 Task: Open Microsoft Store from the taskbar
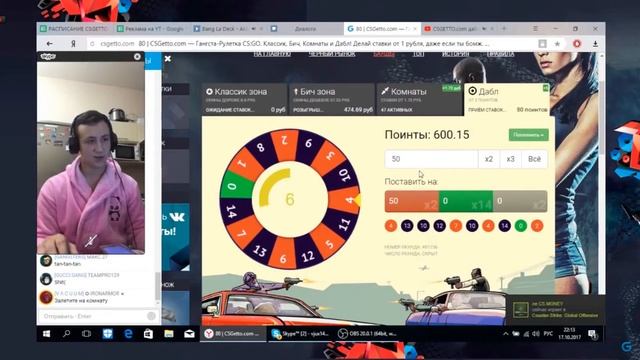pyautogui.click(x=148, y=334)
